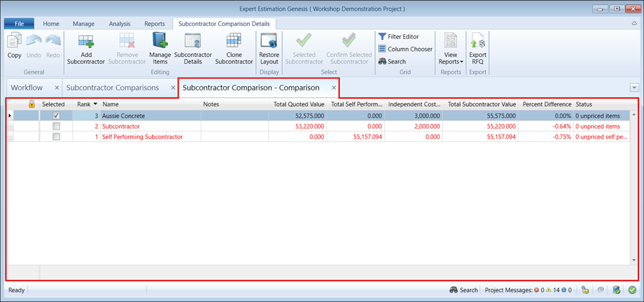This screenshot has width=644, height=302.
Task: Click the Add Subcontractor icon
Action: (86, 41)
